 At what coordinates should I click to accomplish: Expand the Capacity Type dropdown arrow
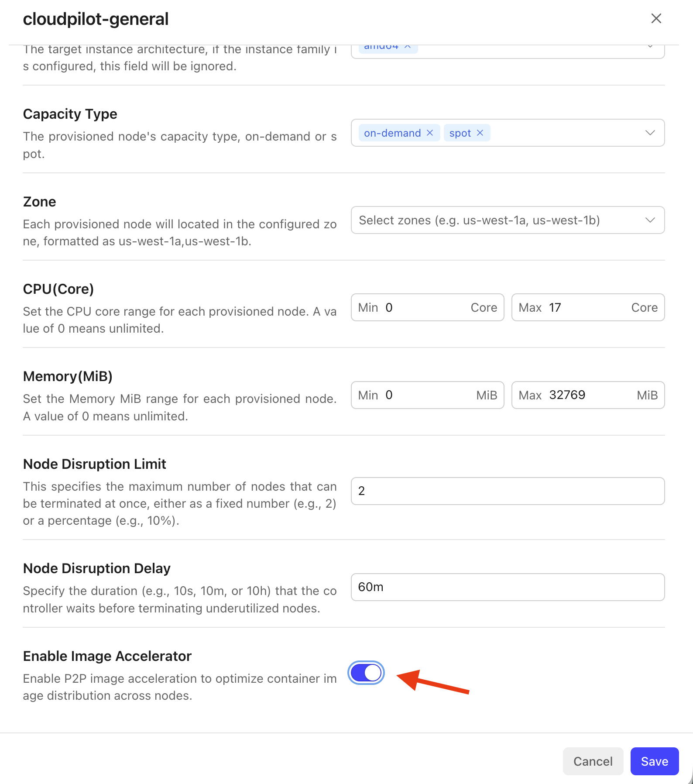(650, 133)
